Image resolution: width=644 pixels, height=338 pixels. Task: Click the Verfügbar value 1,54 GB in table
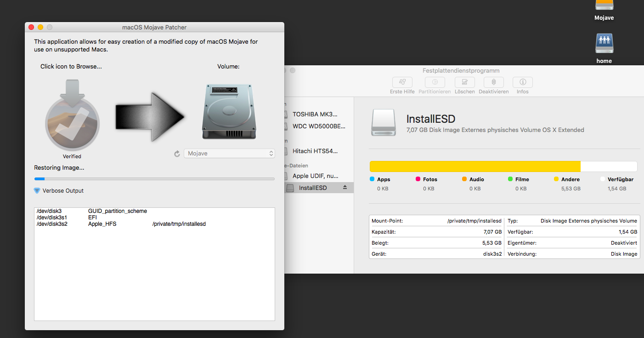coord(627,232)
